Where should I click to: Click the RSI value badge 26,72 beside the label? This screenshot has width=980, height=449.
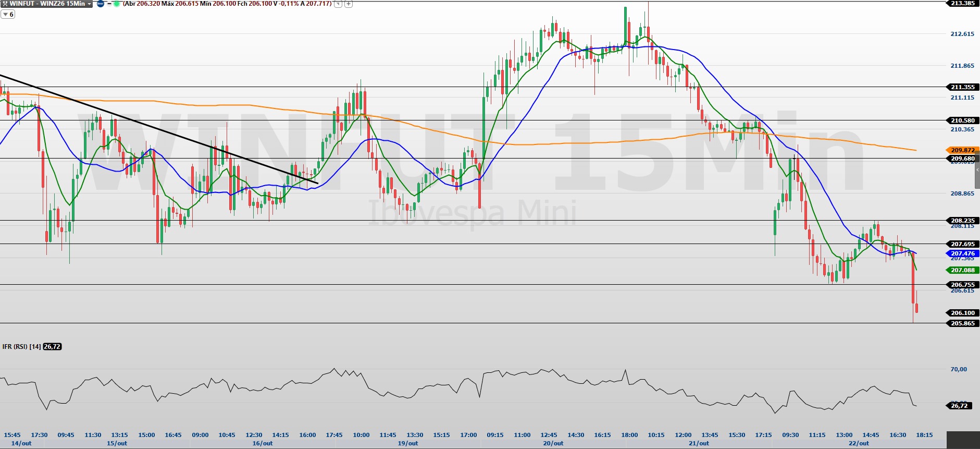coord(52,347)
